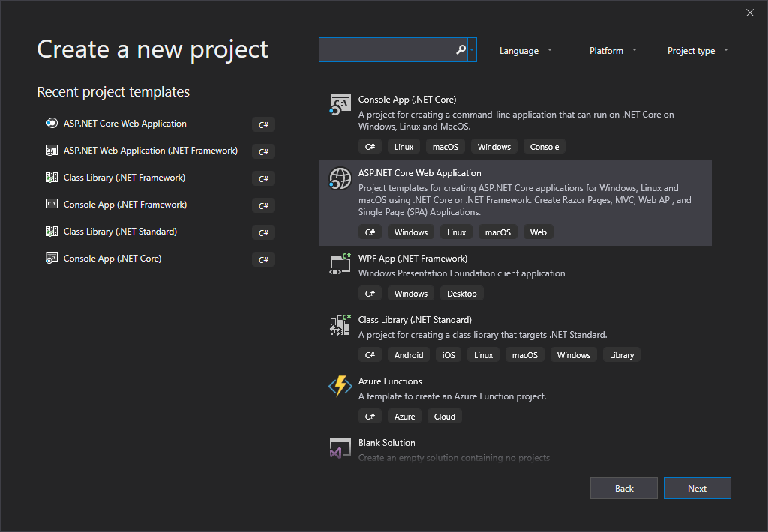
Task: Click Web tag under ASP.NET Core Web Application
Action: pos(538,232)
